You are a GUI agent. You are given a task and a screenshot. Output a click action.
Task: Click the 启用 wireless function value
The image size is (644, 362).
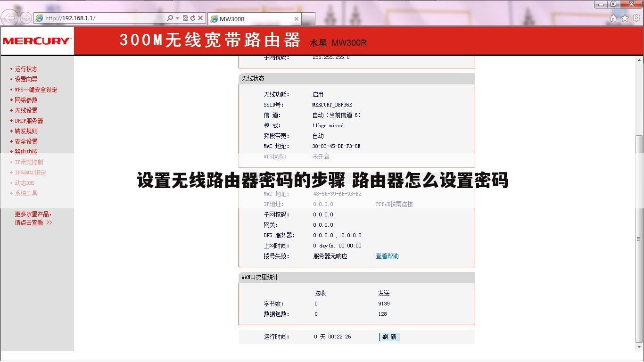pyautogui.click(x=318, y=94)
